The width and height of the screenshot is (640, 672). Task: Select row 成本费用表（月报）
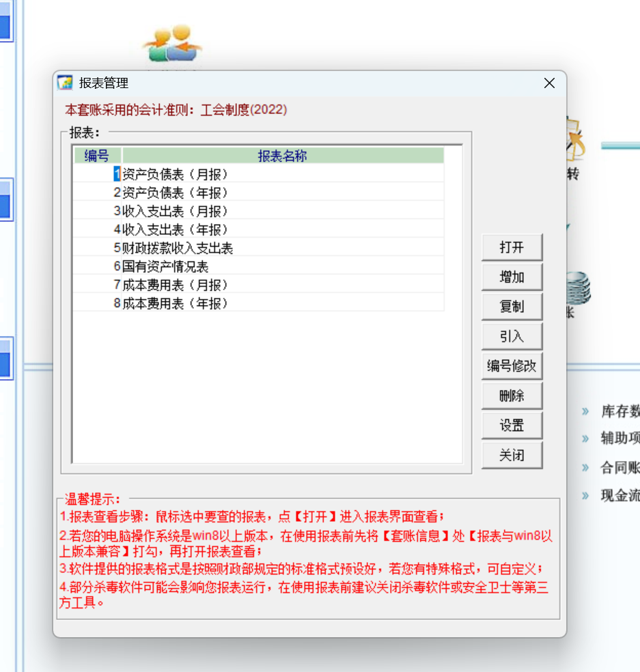tap(258, 285)
